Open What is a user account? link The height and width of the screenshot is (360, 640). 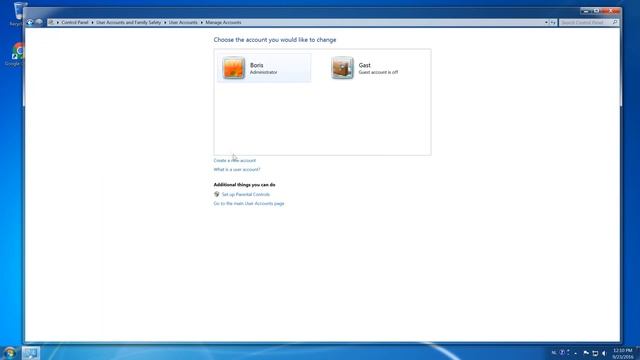(237, 169)
